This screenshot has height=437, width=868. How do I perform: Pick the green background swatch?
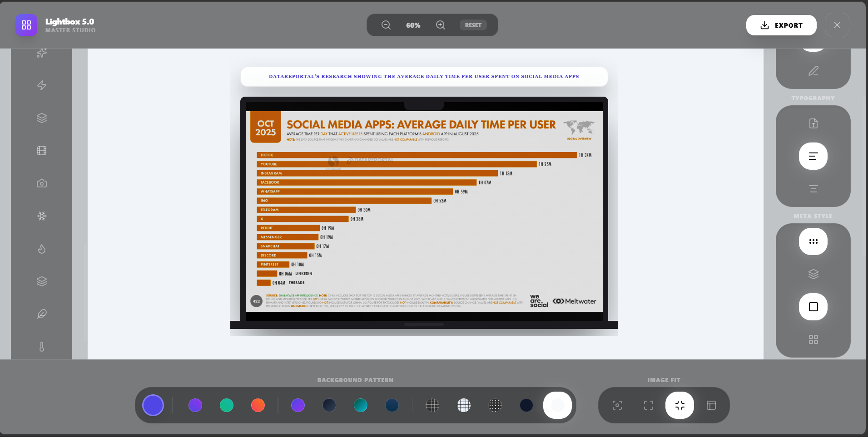(x=227, y=405)
